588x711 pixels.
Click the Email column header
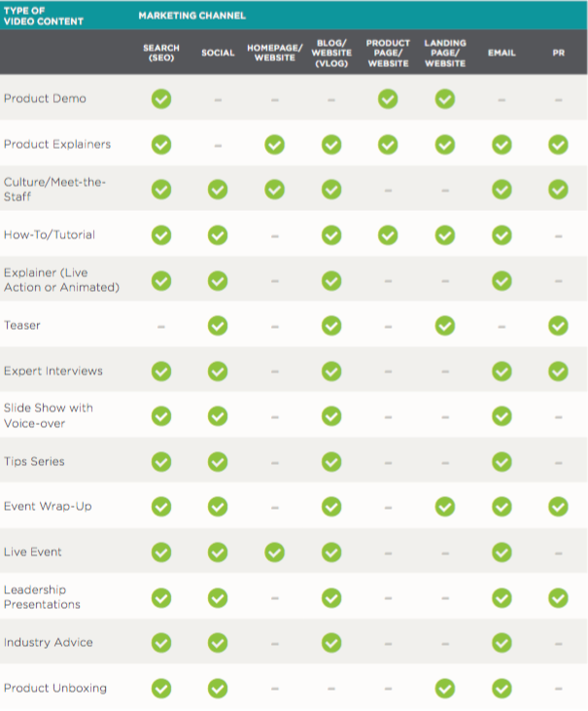[x=502, y=53]
